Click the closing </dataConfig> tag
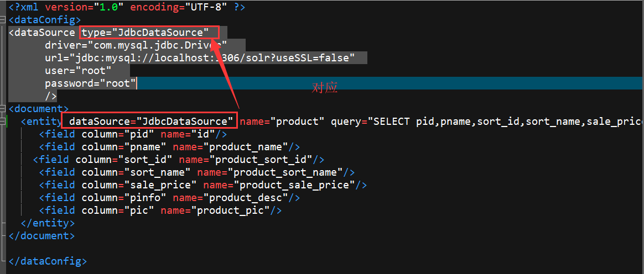Screen dimensions: 644x274 [48, 261]
